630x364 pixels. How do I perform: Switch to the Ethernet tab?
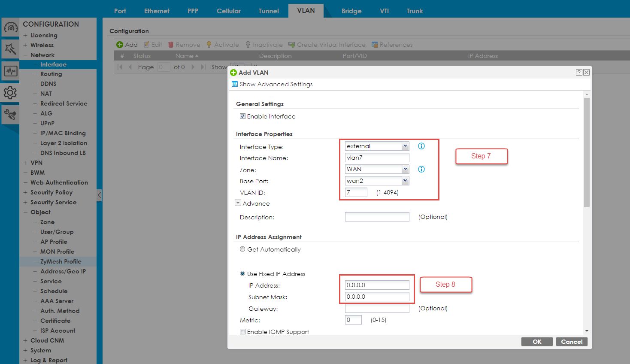pos(157,11)
